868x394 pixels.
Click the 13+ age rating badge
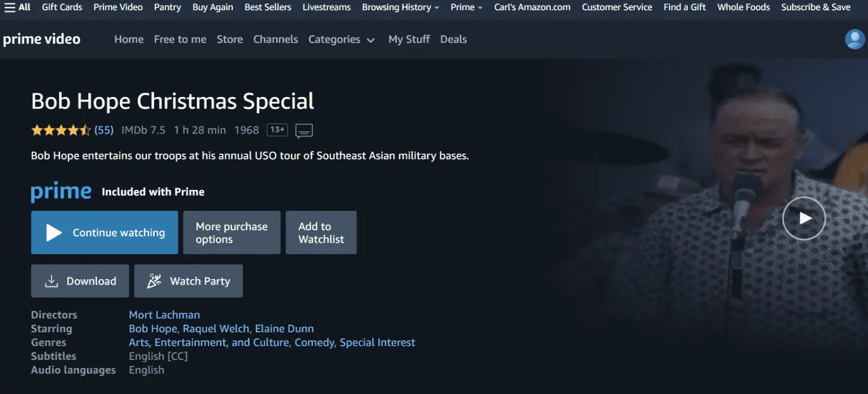pyautogui.click(x=277, y=130)
